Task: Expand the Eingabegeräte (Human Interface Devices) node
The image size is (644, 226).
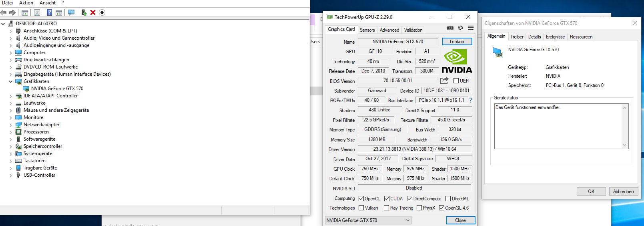Action: [11, 74]
